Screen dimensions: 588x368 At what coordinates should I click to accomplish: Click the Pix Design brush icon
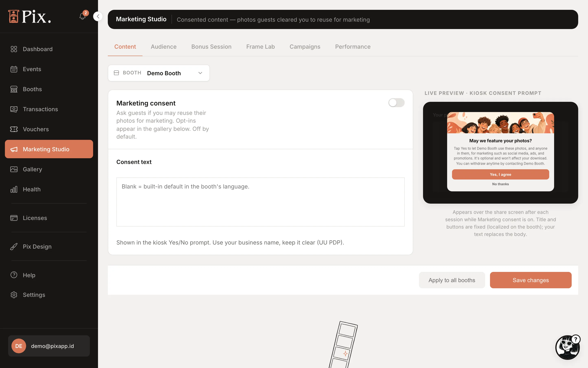click(14, 247)
